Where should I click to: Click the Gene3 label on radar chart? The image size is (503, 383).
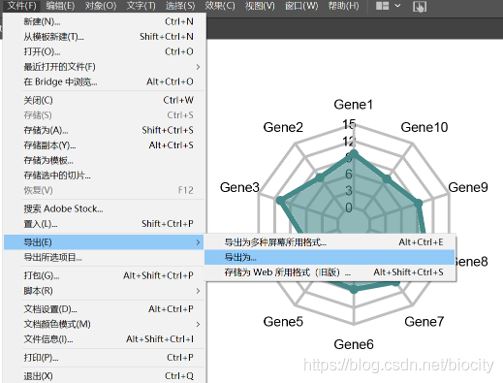[x=239, y=187]
